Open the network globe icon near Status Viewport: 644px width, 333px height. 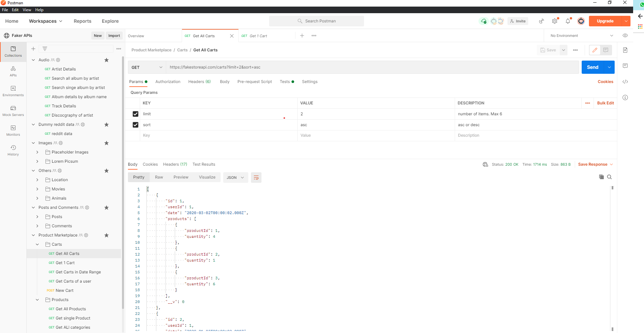485,164
